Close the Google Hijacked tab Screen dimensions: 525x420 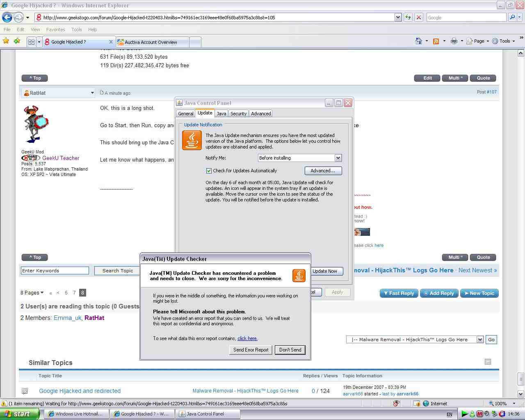[x=111, y=42]
